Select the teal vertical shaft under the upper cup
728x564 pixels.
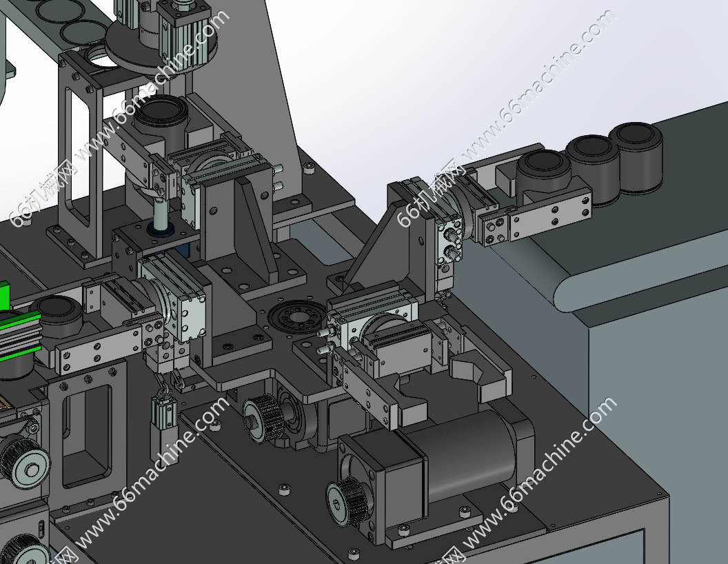tap(161, 215)
